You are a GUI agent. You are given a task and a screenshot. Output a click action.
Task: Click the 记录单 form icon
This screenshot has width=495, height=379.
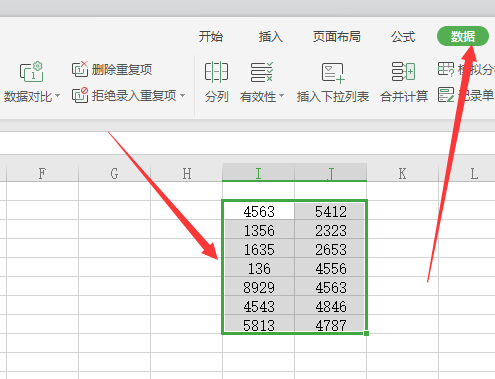446,95
